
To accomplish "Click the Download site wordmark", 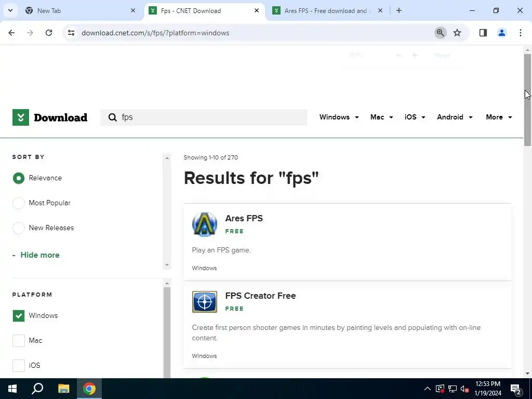I will point(61,117).
